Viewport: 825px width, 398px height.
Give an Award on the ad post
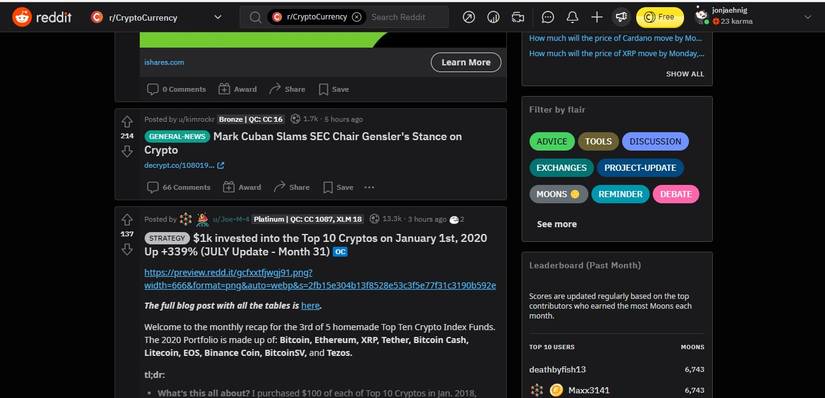point(237,89)
